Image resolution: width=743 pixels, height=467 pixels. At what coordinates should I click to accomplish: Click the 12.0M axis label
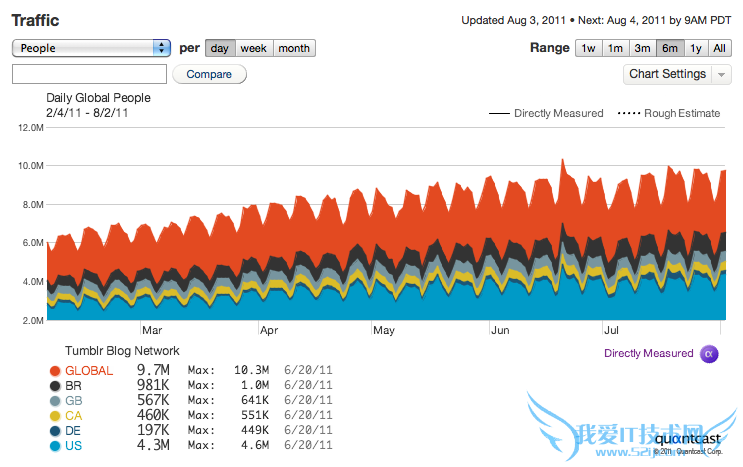[x=31, y=128]
